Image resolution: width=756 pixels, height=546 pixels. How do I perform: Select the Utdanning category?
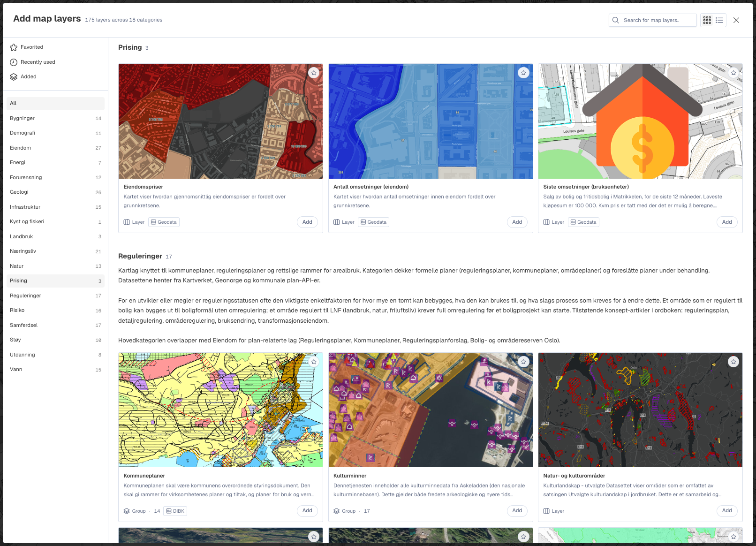(x=55, y=355)
